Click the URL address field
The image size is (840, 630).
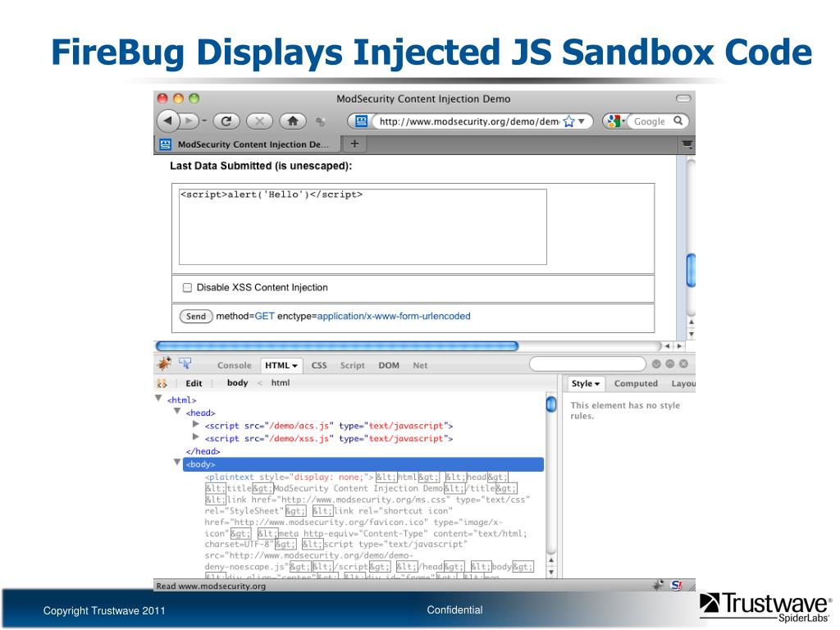468,121
